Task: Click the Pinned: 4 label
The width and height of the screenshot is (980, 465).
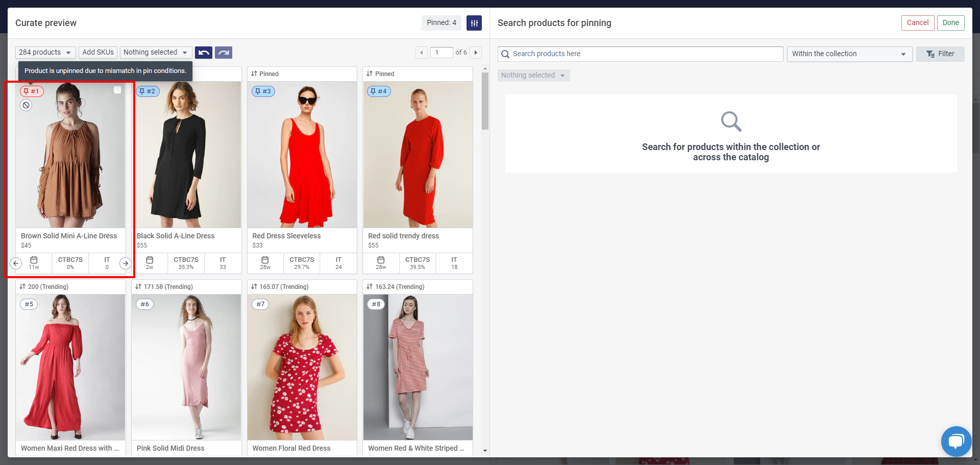Action: pyautogui.click(x=442, y=23)
